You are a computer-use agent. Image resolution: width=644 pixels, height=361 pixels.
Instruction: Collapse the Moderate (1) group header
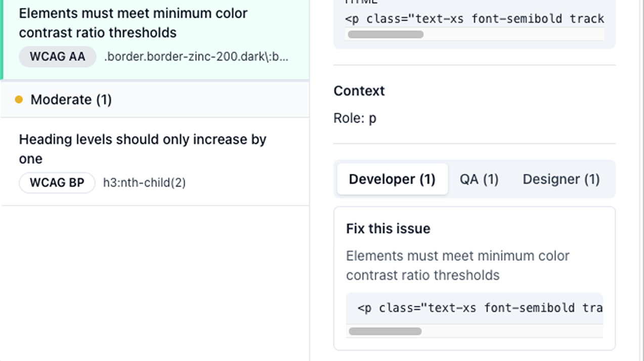155,100
